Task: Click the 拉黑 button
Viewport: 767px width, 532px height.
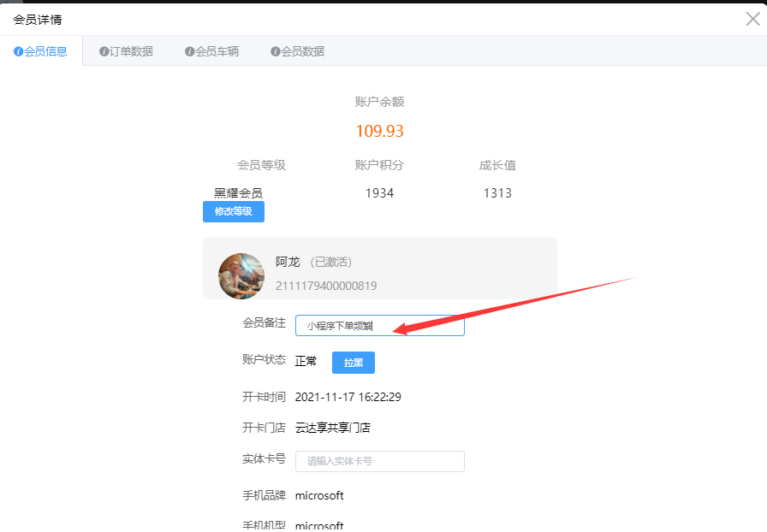Action: tap(354, 363)
